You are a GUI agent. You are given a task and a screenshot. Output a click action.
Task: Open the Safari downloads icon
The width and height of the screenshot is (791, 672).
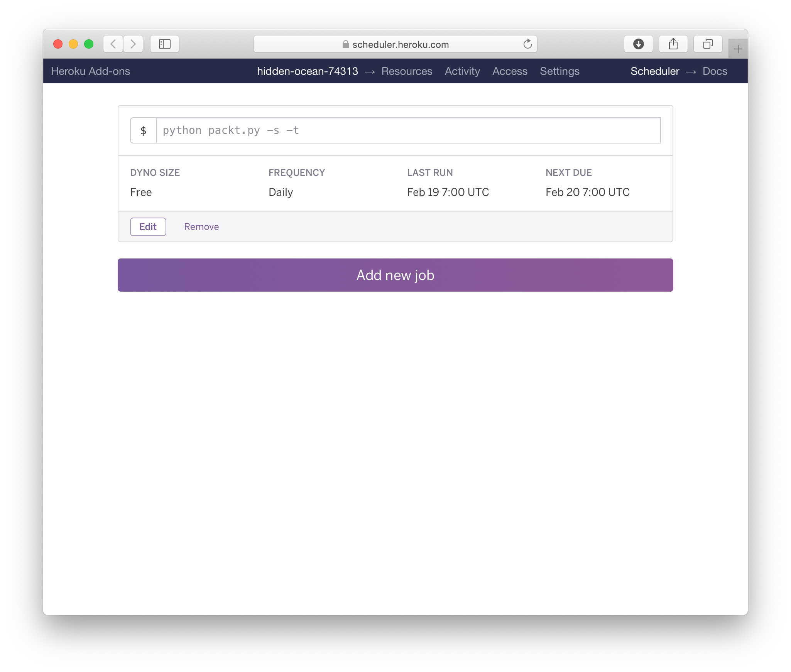point(639,44)
